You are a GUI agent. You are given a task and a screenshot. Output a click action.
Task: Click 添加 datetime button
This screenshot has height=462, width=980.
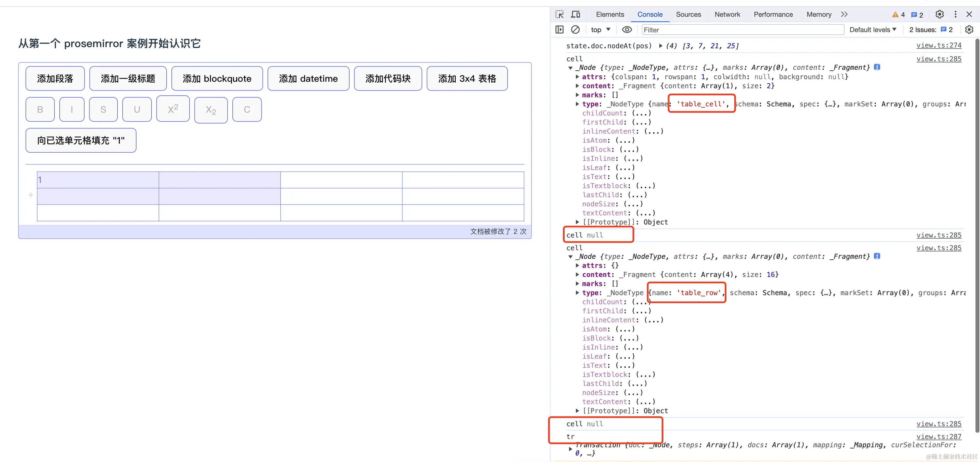[308, 78]
